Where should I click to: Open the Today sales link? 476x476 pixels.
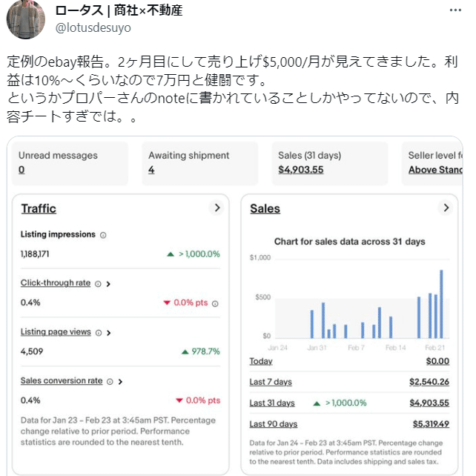(261, 361)
